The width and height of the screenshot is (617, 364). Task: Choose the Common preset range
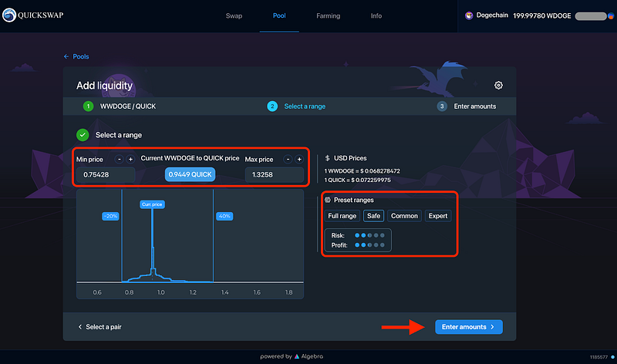click(x=404, y=216)
